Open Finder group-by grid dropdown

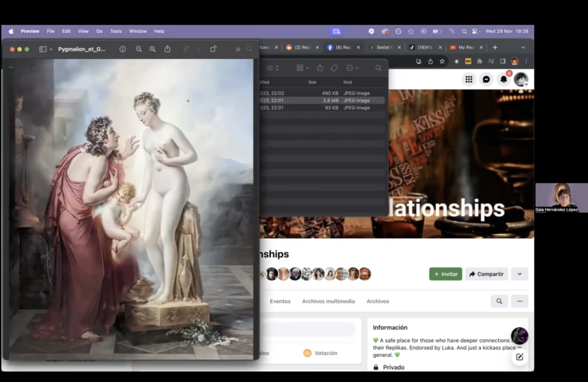pyautogui.click(x=303, y=68)
